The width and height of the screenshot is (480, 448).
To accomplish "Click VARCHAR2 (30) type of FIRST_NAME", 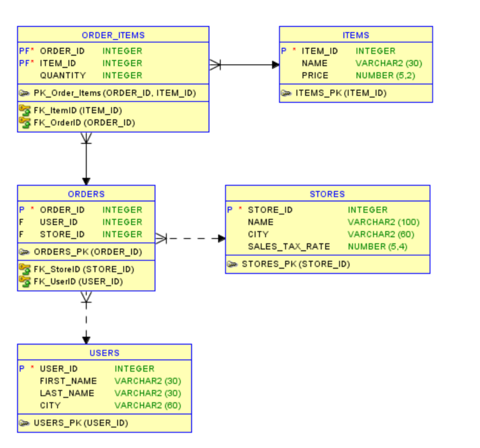I will 148,381.
